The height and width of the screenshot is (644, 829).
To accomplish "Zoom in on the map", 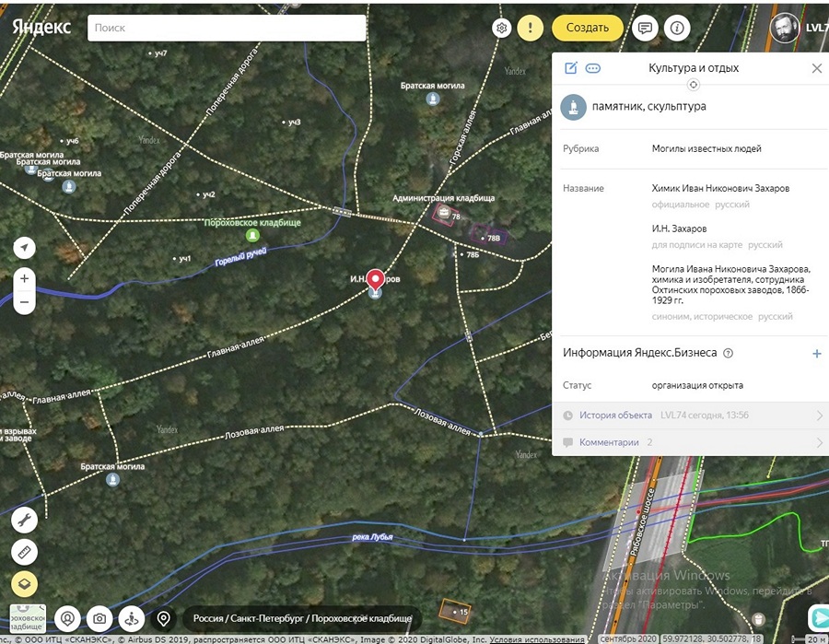I will [x=24, y=278].
